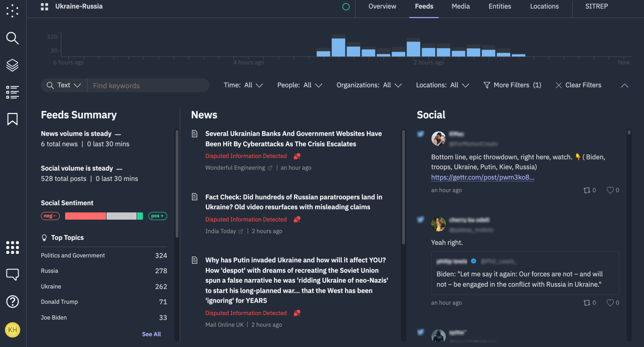Click the disputed information megaphone icon on first article
Image resolution: width=644 pixels, height=347 pixels.
pyautogui.click(x=297, y=156)
